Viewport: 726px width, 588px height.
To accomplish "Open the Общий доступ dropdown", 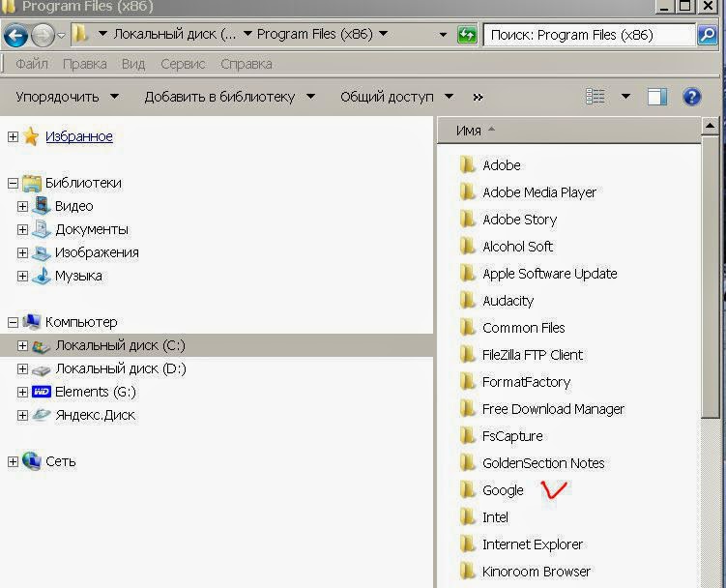I will (396, 97).
